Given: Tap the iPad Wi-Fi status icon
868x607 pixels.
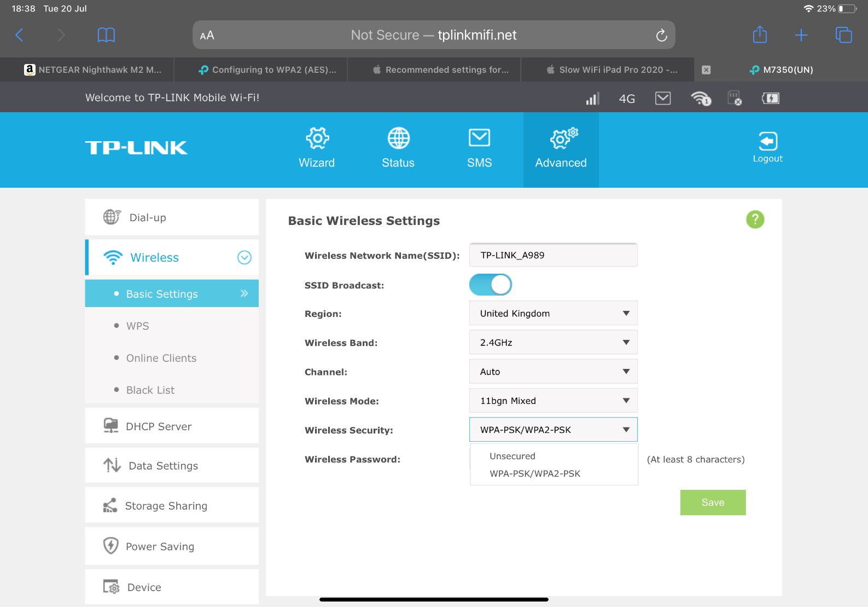Looking at the screenshot, I should (808, 9).
